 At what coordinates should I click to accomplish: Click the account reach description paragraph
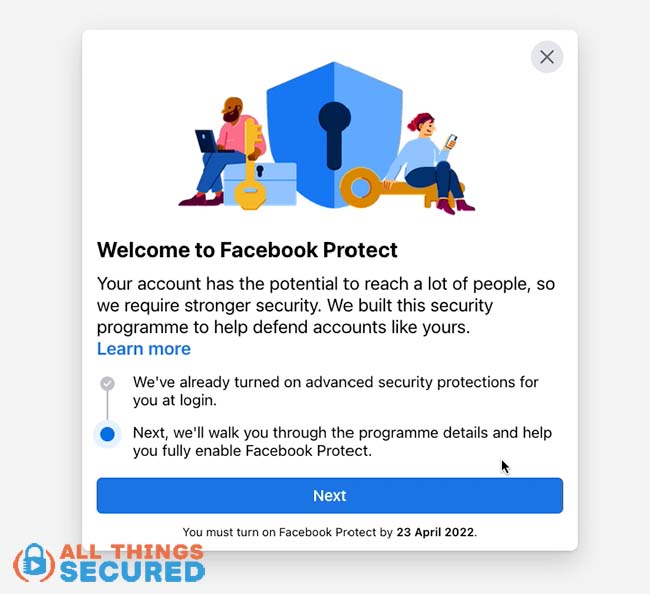(x=326, y=305)
